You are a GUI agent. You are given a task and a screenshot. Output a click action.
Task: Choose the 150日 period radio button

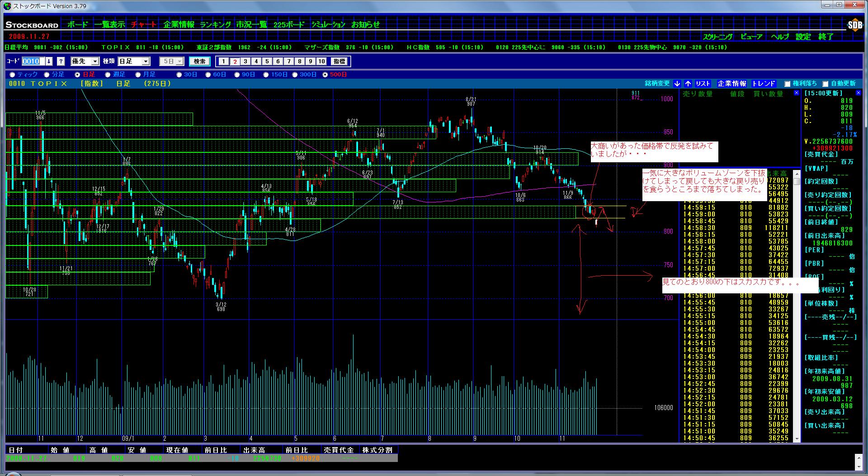(x=266, y=75)
